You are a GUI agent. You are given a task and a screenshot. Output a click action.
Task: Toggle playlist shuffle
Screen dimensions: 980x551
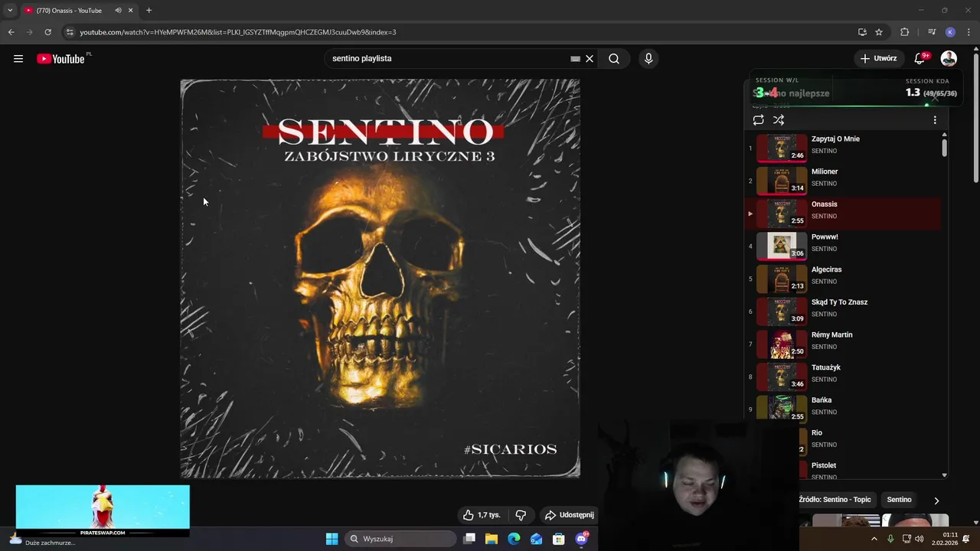coord(779,120)
